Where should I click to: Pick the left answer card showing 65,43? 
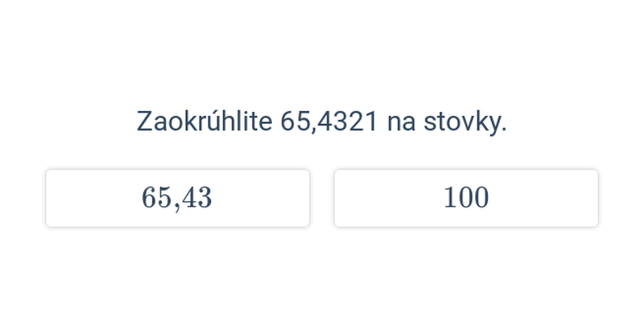pos(177,198)
